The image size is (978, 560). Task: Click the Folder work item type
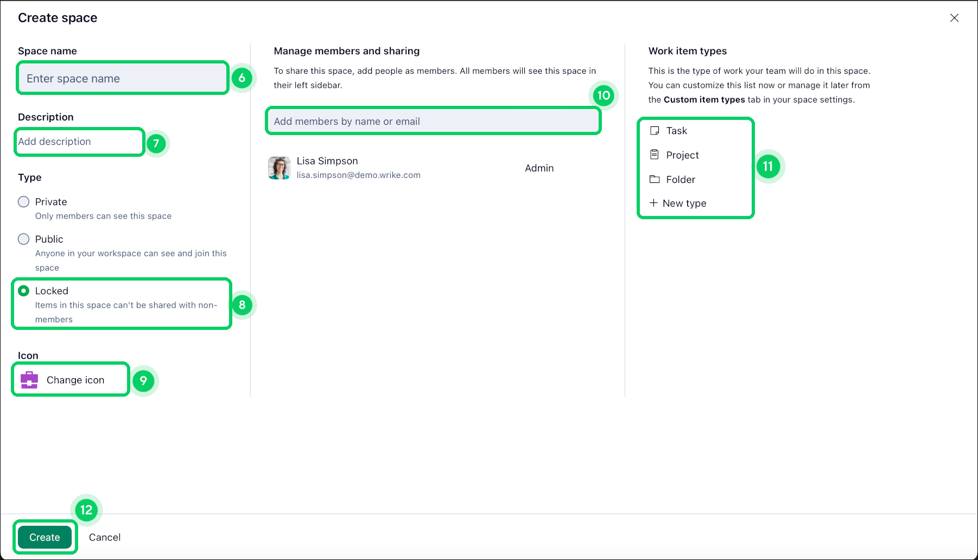click(x=681, y=180)
